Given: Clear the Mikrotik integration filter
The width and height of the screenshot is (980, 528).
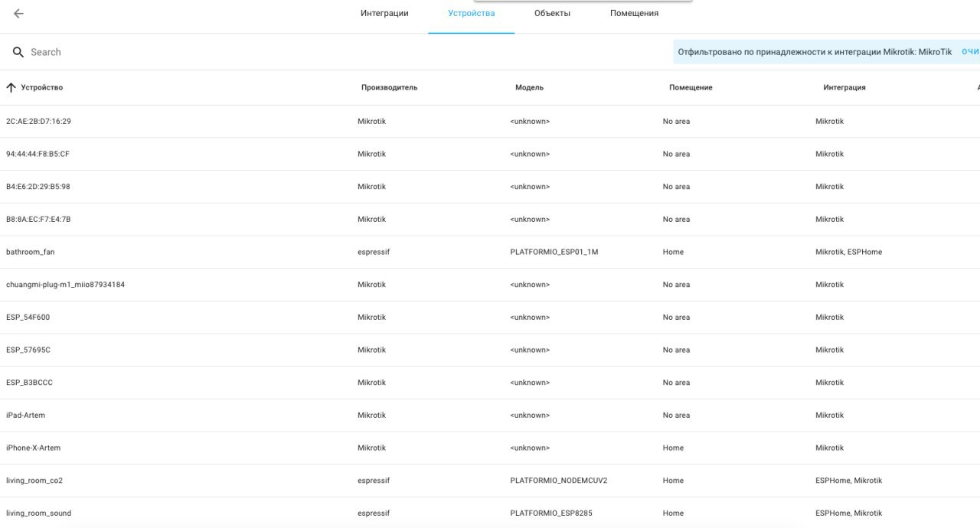Looking at the screenshot, I should [970, 52].
